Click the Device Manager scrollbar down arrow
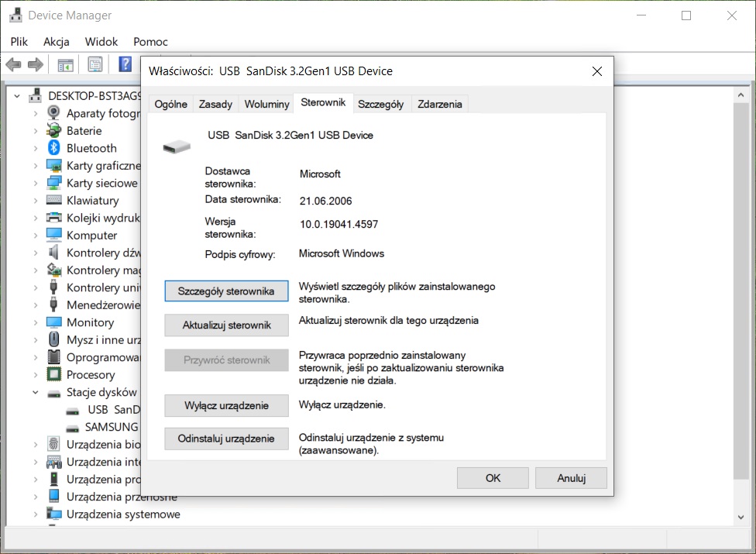This screenshot has width=756, height=554. tap(741, 518)
